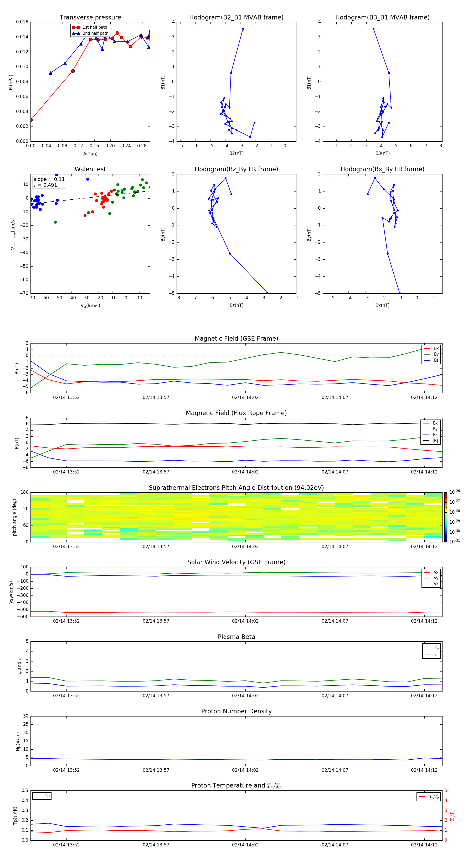Click the WalenTest plot title

click(90, 169)
